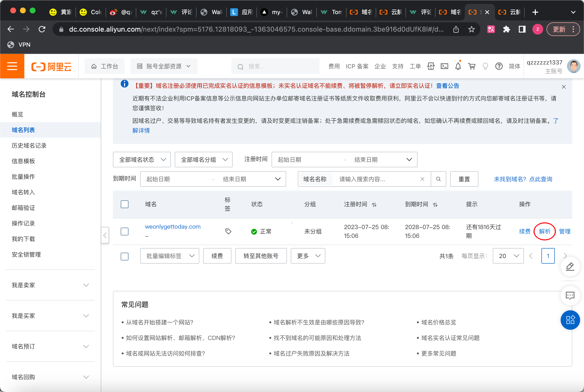Click 管理 for weonlygettoday.com

pos(565,231)
